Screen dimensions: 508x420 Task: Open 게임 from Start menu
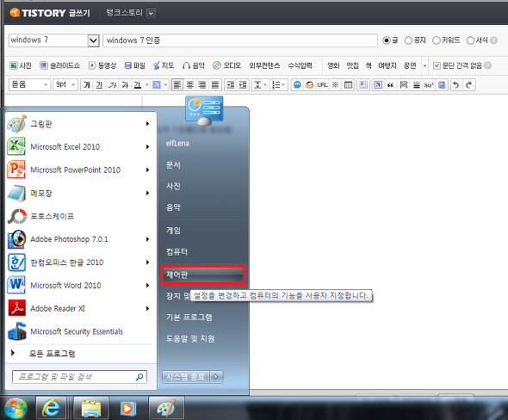173,231
